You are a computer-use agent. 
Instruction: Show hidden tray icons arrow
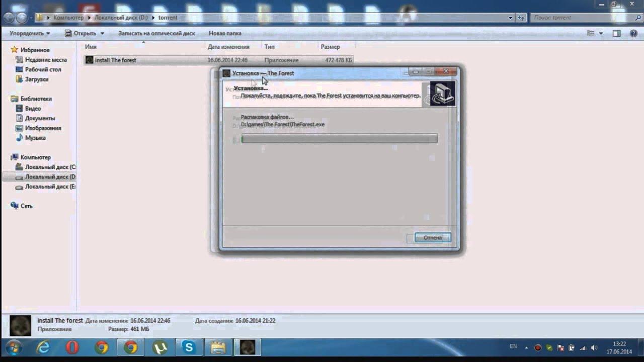pos(526,347)
